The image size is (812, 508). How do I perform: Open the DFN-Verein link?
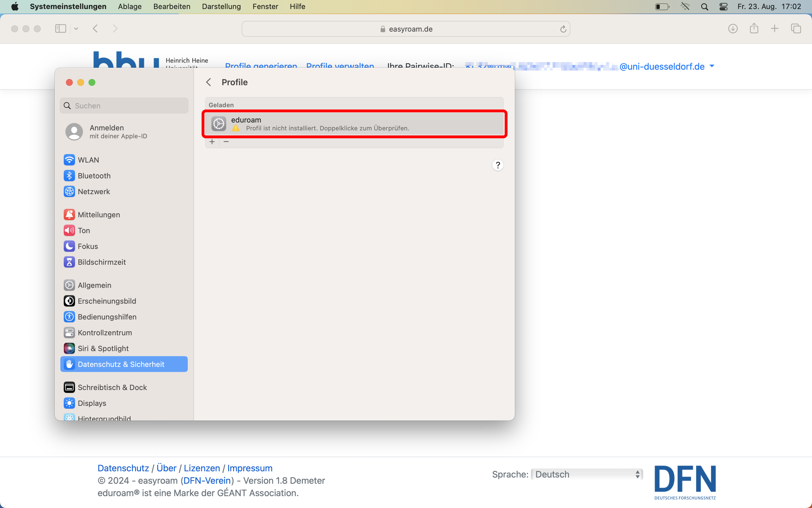207,480
